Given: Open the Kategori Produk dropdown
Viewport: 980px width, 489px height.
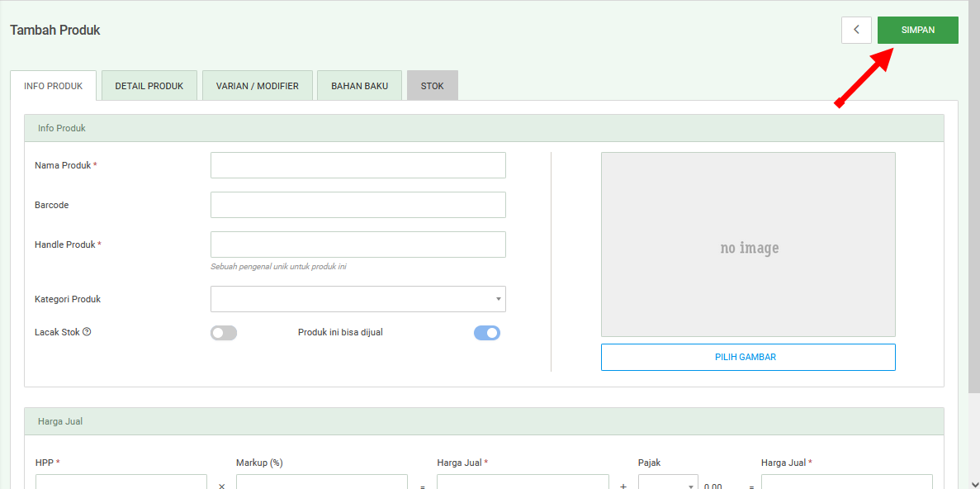Looking at the screenshot, I should tap(357, 299).
